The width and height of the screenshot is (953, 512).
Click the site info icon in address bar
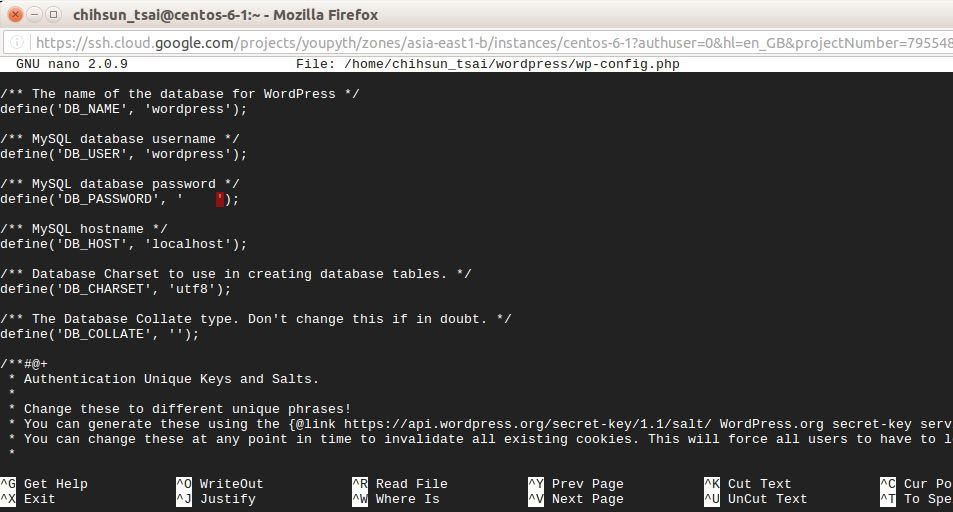pyautogui.click(x=17, y=43)
